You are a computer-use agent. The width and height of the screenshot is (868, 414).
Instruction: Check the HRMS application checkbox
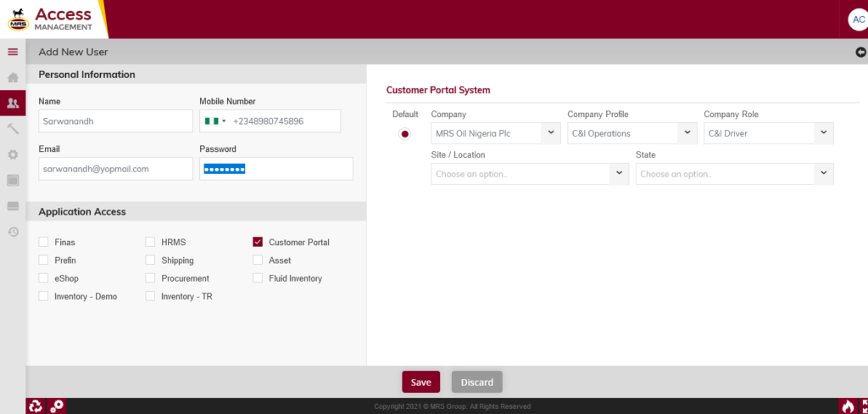(150, 242)
